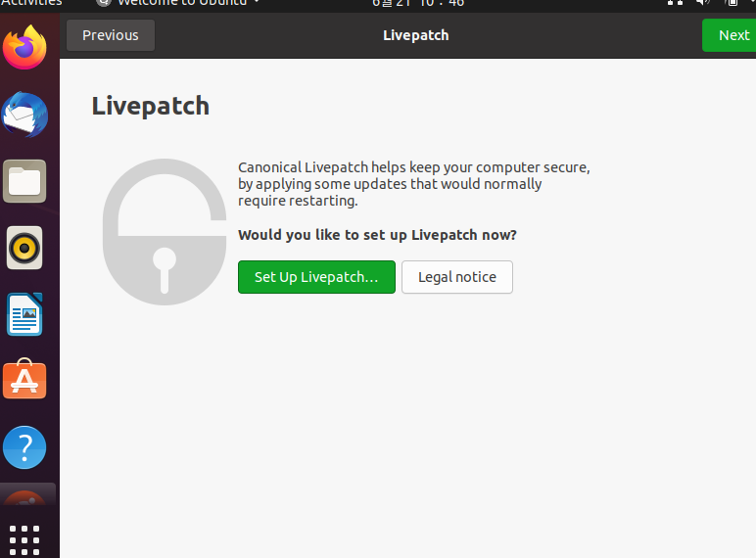Launch Thunderbird mail from the dock

(24, 115)
